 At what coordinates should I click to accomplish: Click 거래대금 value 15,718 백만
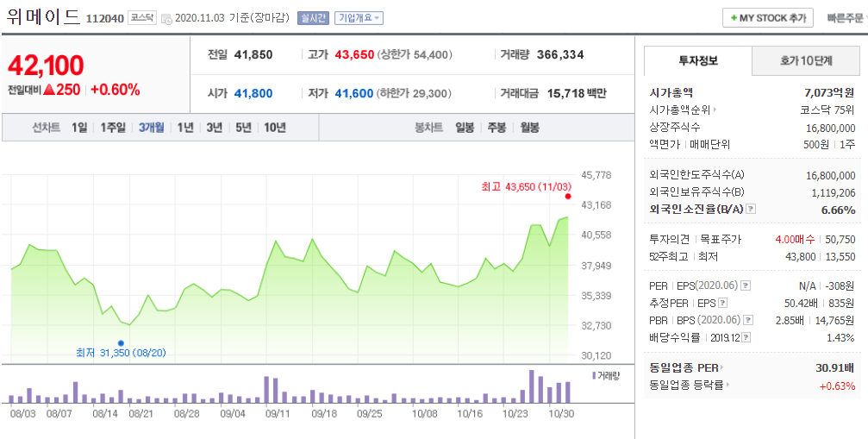pos(577,93)
